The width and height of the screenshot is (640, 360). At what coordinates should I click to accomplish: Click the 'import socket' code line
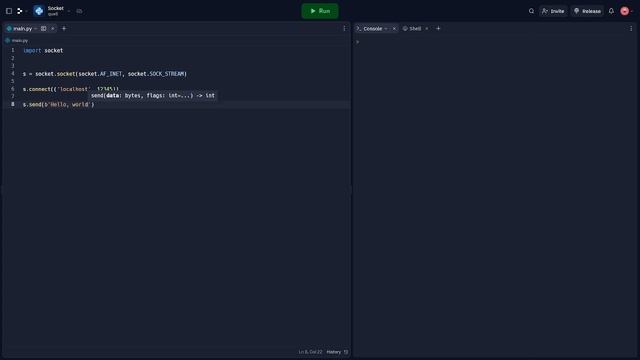(x=43, y=51)
